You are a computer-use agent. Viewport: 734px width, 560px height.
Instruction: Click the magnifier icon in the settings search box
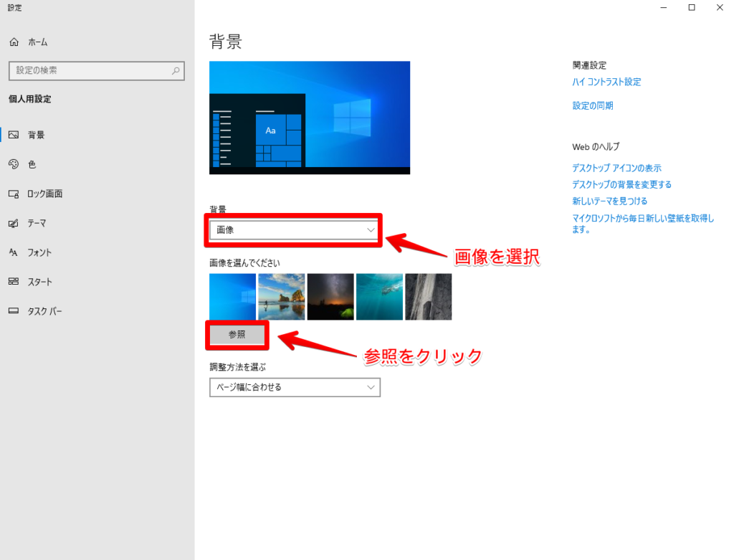pyautogui.click(x=176, y=71)
